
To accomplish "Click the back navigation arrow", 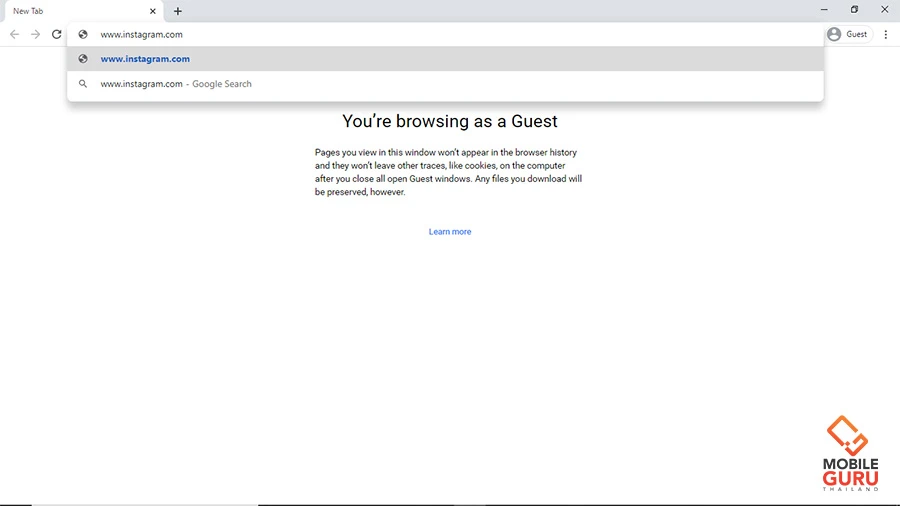I will pyautogui.click(x=14, y=34).
